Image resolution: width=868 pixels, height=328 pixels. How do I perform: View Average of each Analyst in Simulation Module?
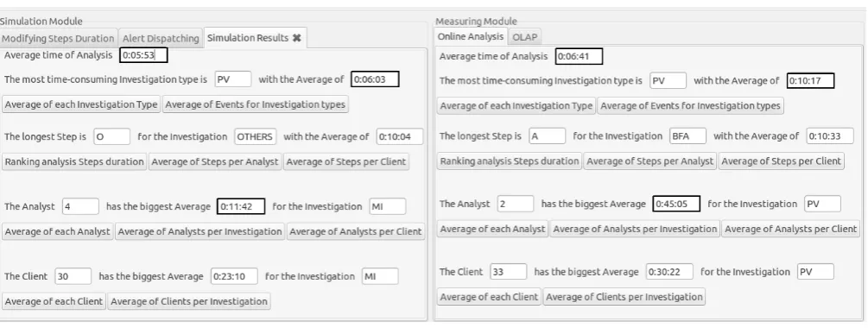(x=58, y=231)
